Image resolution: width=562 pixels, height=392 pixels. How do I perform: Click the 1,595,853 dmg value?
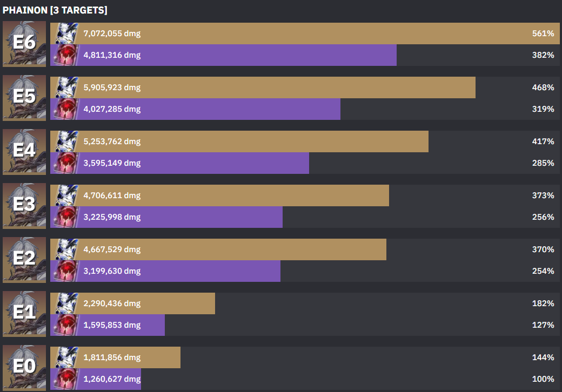(112, 326)
